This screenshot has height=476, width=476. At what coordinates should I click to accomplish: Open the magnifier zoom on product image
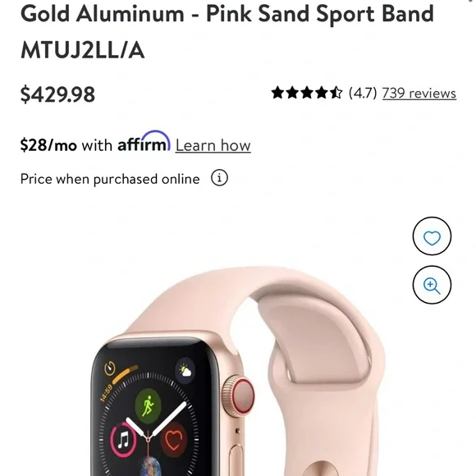click(x=432, y=285)
